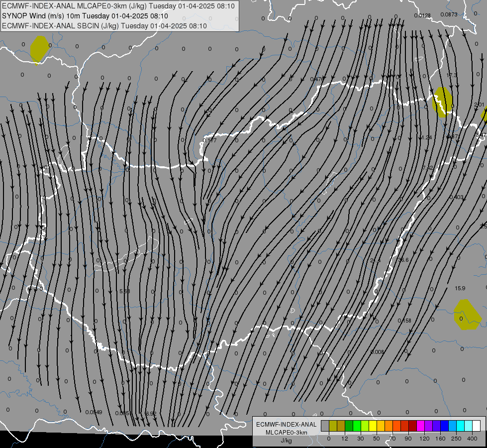Select the dark green legend swatch
This screenshot has height=448, width=487.
pos(349,426)
